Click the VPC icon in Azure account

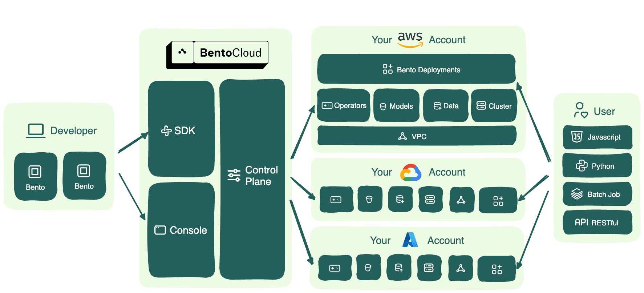pos(461,268)
